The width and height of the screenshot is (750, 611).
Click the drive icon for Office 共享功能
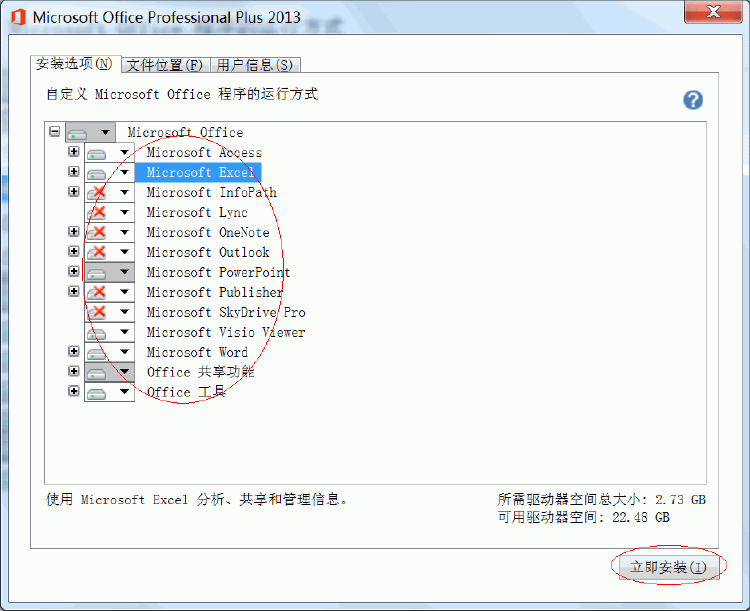tap(97, 373)
